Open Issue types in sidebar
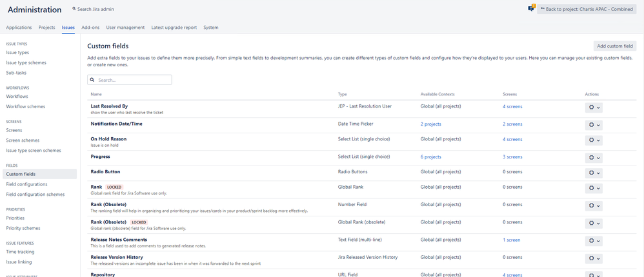This screenshot has width=644, height=277. [x=17, y=52]
